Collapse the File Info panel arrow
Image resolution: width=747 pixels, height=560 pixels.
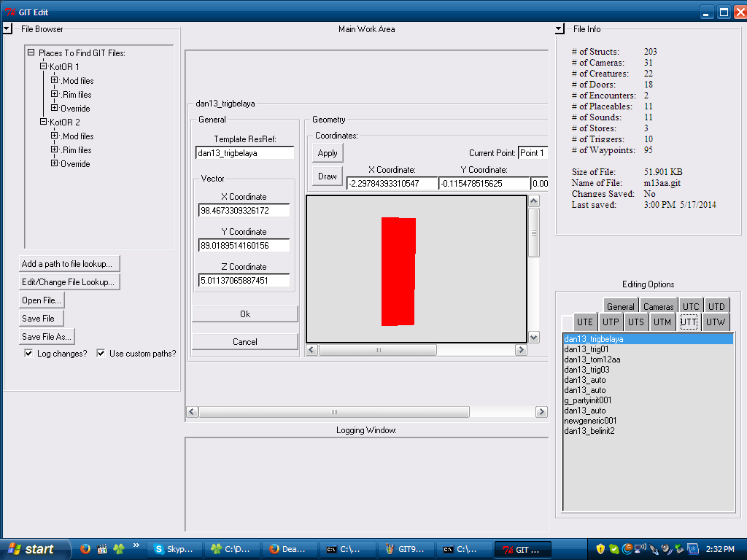click(560, 28)
